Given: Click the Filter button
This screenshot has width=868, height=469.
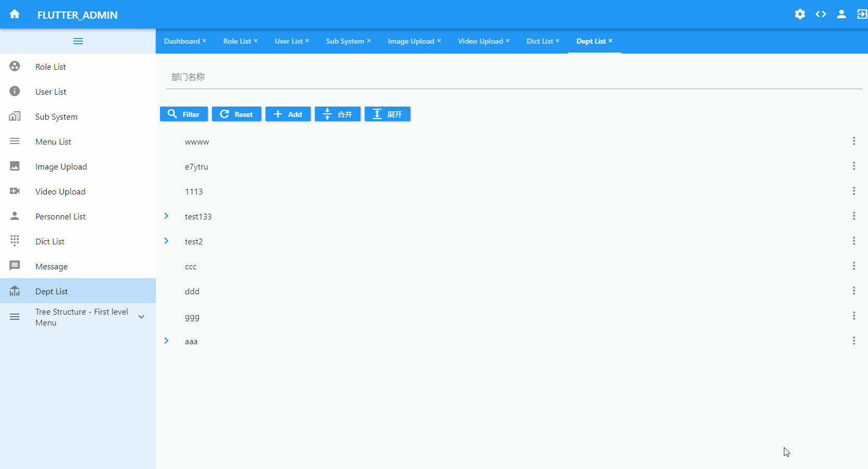Looking at the screenshot, I should pos(184,114).
